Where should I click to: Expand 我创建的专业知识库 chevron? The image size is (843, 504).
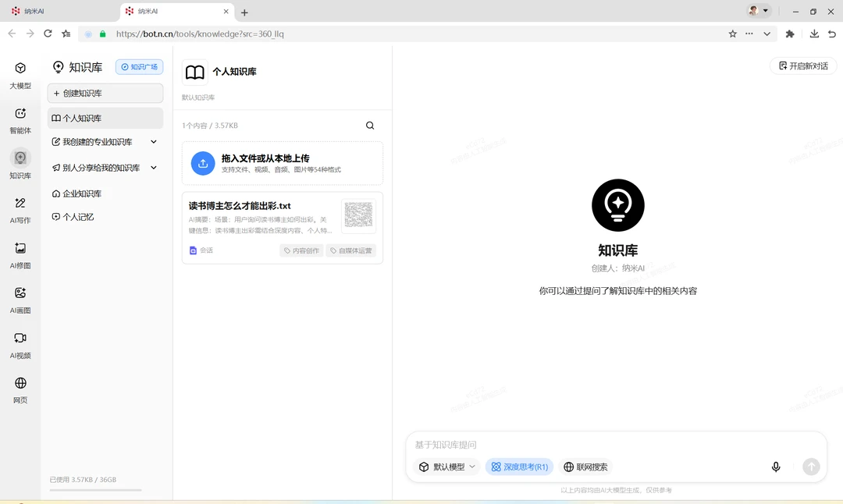[154, 142]
